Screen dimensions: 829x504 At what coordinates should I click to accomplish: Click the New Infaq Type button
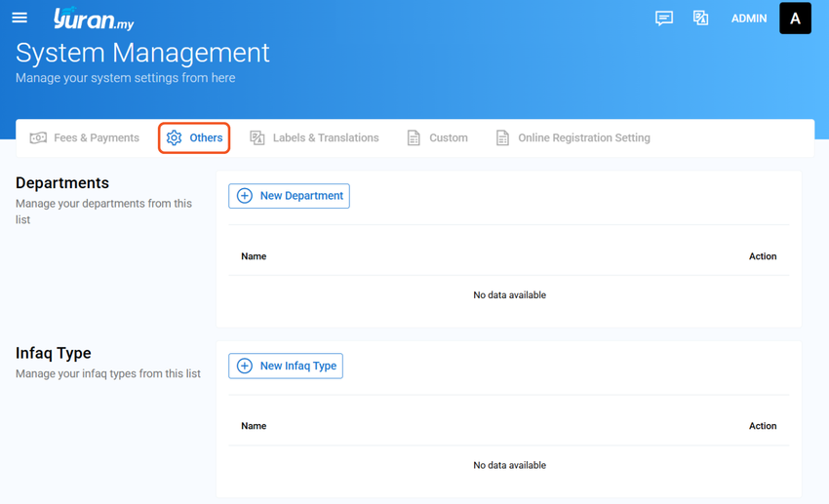point(286,367)
